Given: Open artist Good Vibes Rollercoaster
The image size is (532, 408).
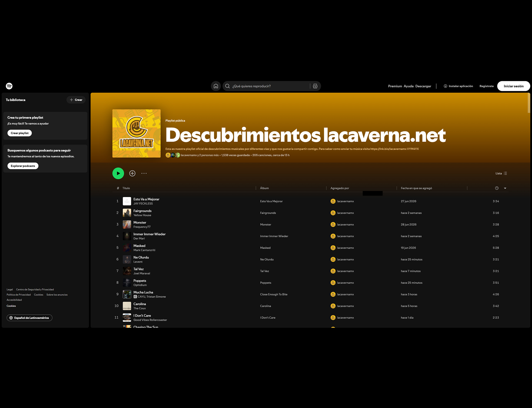Looking at the screenshot, I should point(150,320).
